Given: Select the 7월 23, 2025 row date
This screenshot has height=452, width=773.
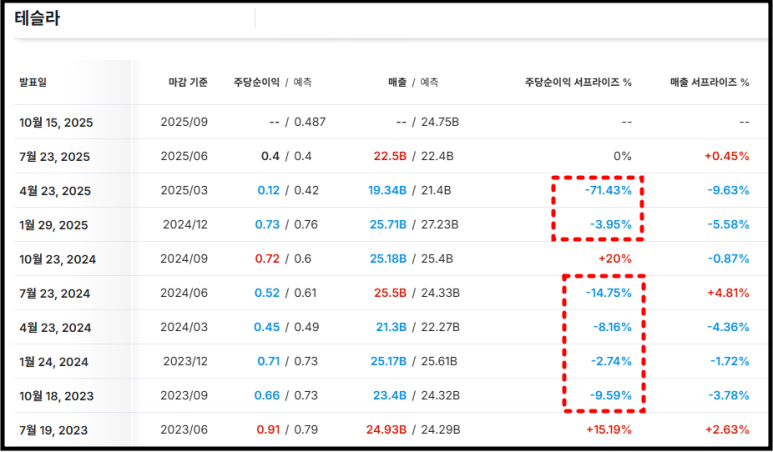Looking at the screenshot, I should pyautogui.click(x=55, y=157).
